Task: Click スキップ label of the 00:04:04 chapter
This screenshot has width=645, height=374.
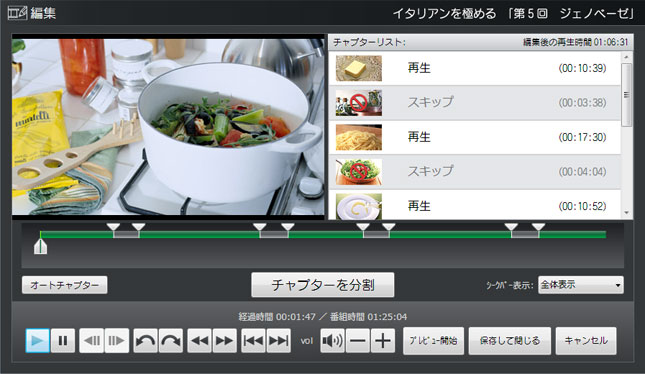Action: point(431,171)
